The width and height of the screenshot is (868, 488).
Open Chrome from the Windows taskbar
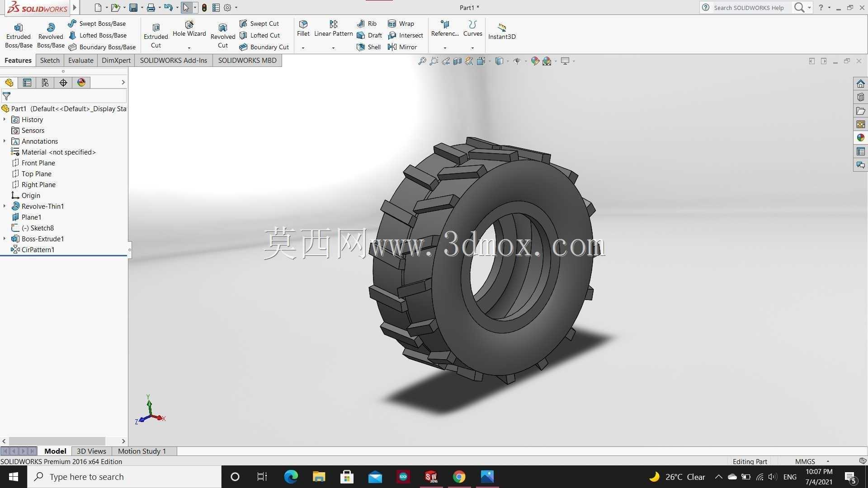(459, 477)
